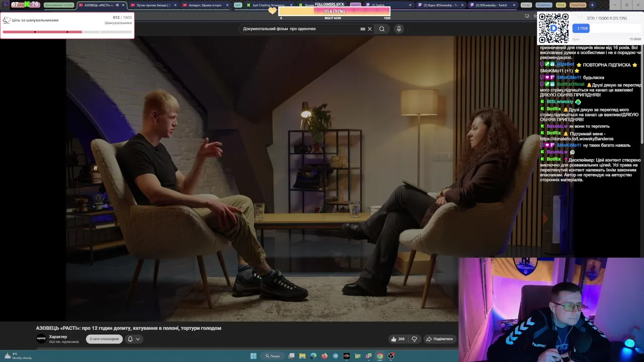Launch Microsoft Edge from the taskbar
The image size is (644, 362).
313,356
